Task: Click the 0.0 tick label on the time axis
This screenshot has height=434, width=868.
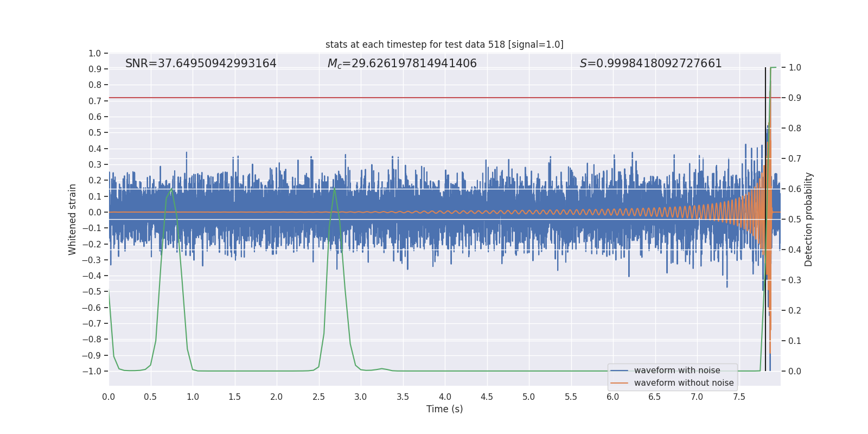Action: [108, 397]
